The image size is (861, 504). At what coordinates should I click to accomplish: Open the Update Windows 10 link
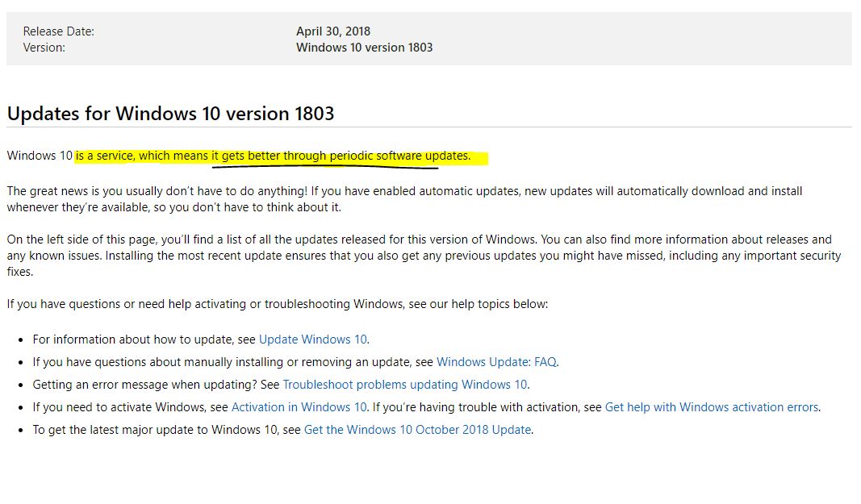pyautogui.click(x=312, y=339)
